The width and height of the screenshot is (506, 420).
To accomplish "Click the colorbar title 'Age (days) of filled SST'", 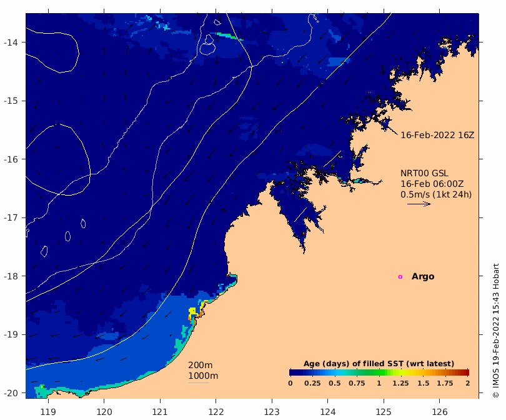I will click(379, 364).
